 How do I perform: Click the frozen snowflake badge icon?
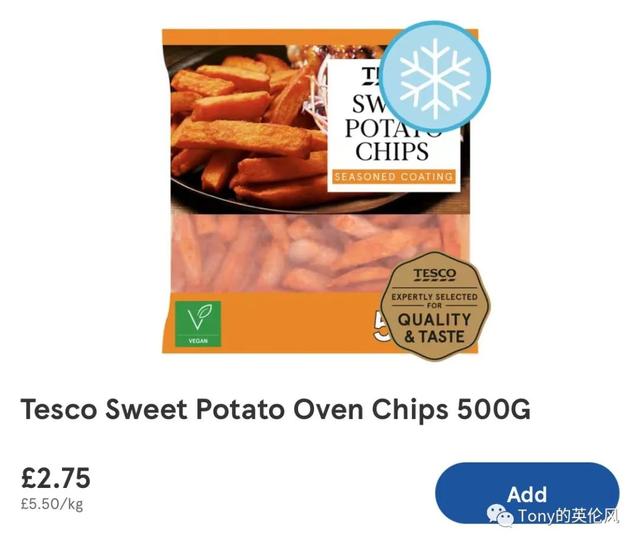(x=435, y=77)
